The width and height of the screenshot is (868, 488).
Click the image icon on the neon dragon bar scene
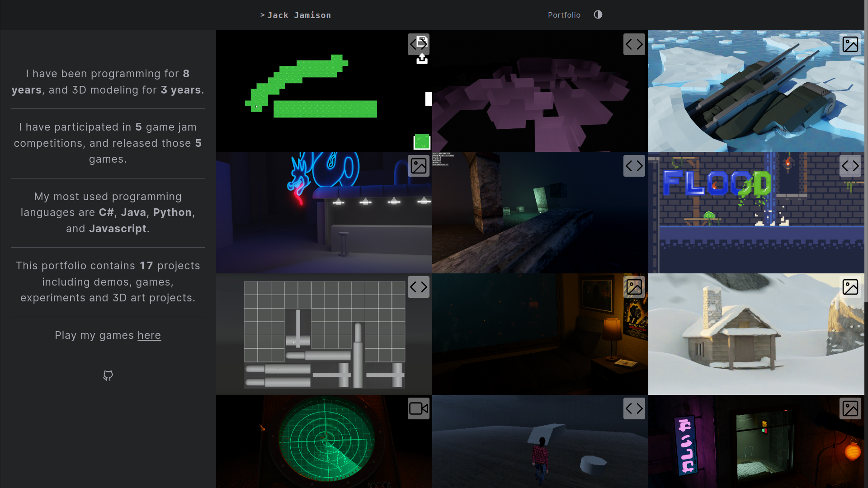pos(418,166)
